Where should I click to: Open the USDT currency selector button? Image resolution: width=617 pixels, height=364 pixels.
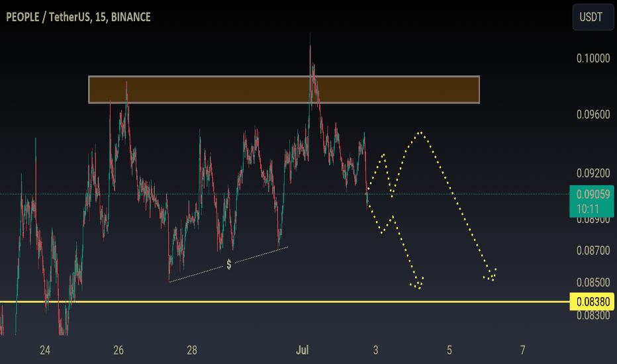593,17
